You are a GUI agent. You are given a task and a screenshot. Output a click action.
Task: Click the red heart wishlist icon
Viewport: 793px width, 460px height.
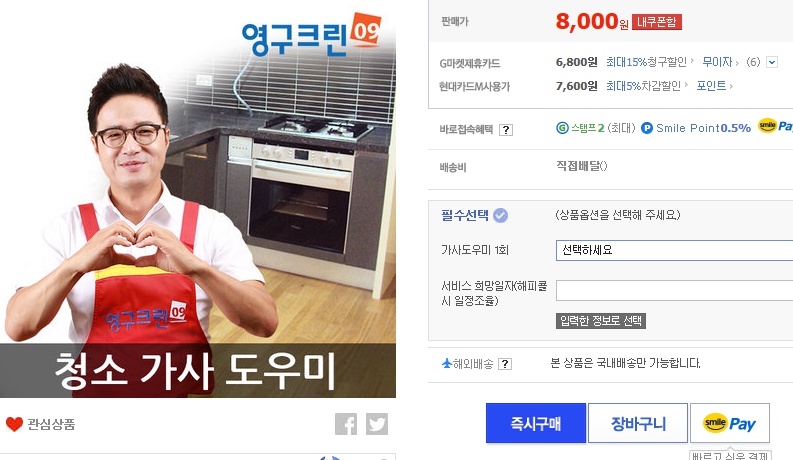point(14,424)
